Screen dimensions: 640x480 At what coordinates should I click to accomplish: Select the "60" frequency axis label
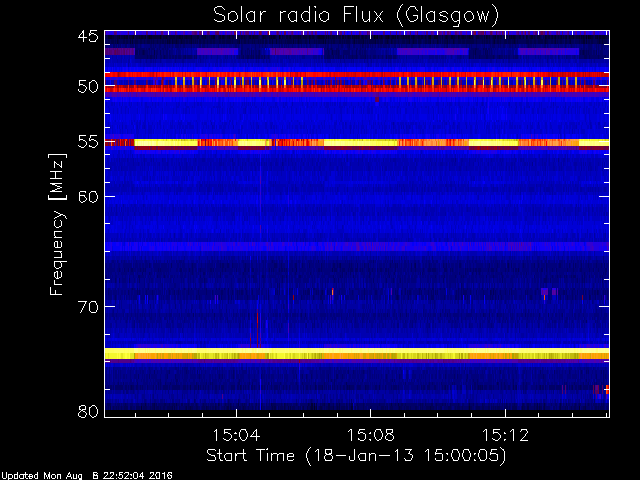click(x=88, y=197)
